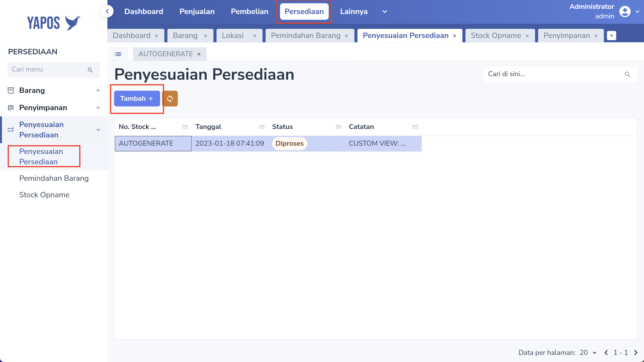Click the date 2023-01-18 07:41:09 cell
The image size is (644, 362).
(230, 144)
